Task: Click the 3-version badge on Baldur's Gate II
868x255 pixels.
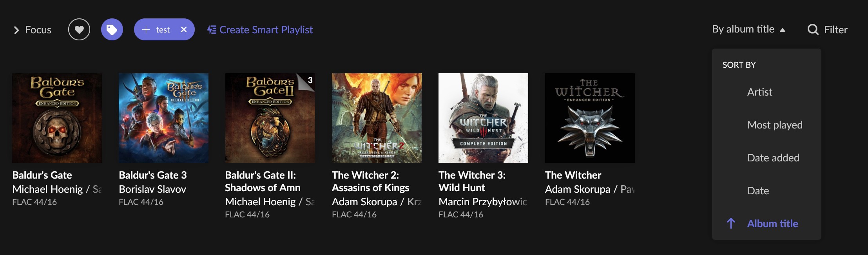Action: pos(310,80)
